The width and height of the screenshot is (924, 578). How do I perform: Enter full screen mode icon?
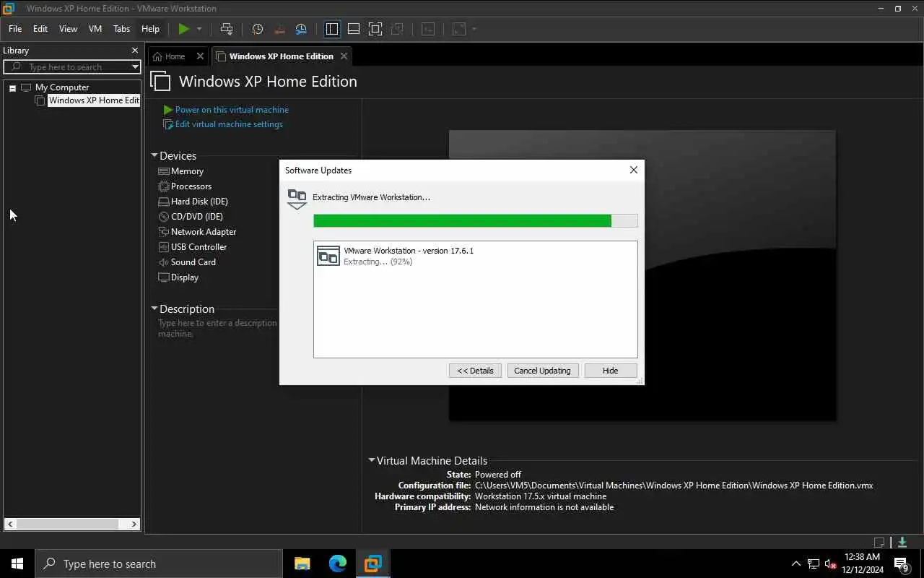pyautogui.click(x=375, y=29)
